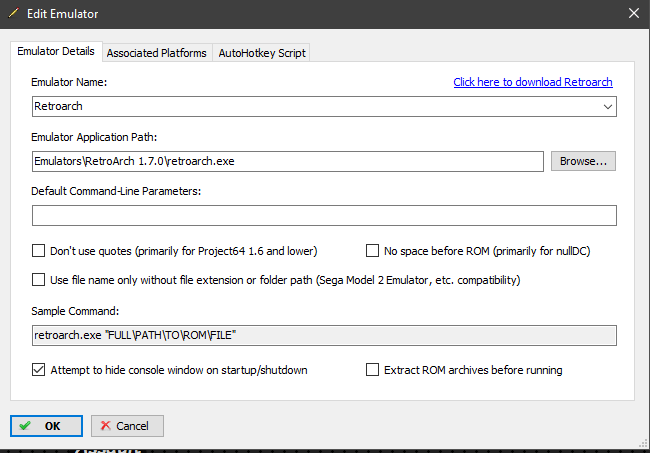Enable Extract ROM archives before running
This screenshot has width=650, height=453.
click(374, 370)
